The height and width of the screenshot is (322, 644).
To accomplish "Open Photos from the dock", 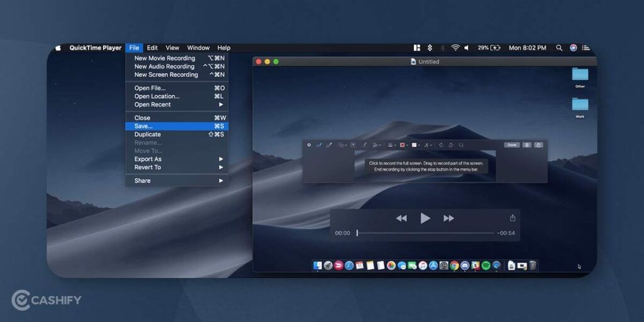I will point(391,265).
